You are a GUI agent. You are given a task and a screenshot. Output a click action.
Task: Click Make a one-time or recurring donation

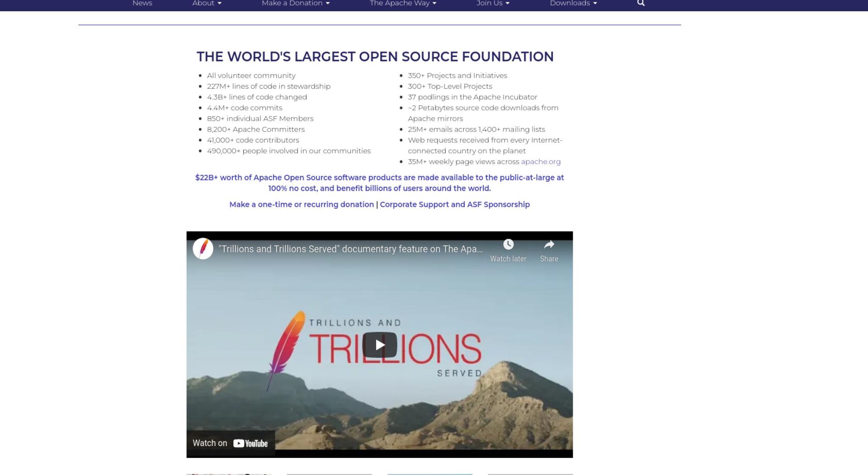pos(302,204)
